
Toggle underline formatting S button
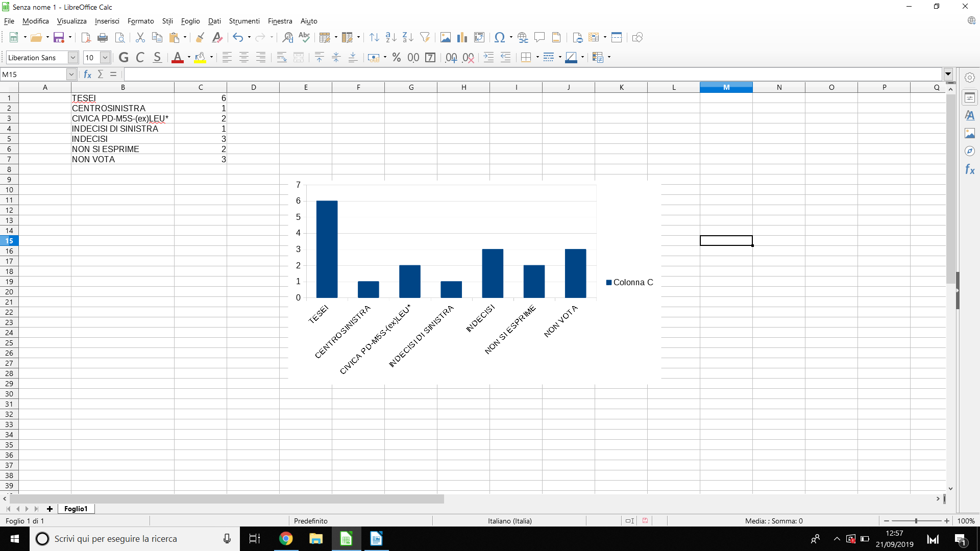point(157,58)
